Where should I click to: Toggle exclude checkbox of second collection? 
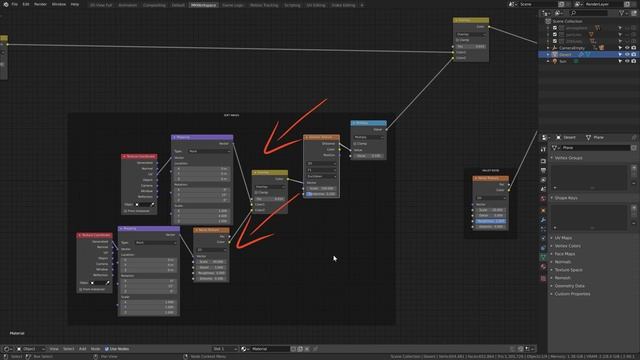pos(555,34)
